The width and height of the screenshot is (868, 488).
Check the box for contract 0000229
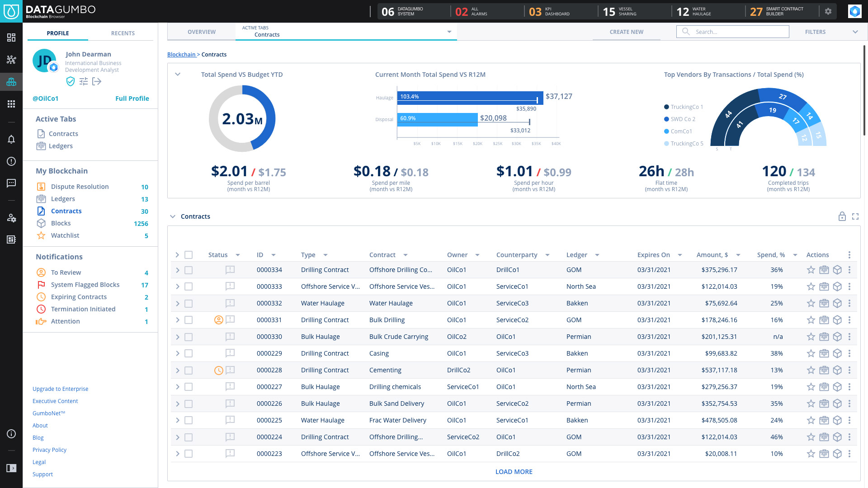[x=189, y=353]
